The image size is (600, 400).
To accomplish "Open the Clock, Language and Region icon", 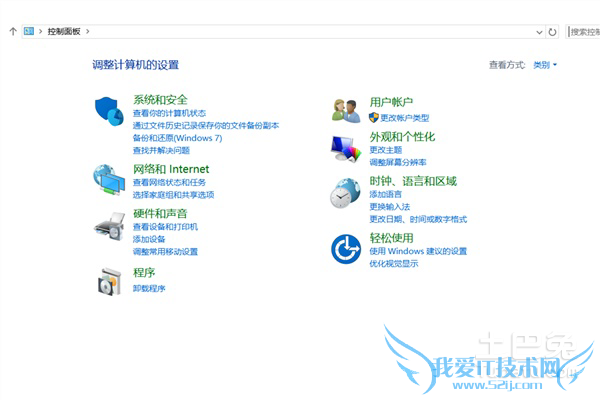I will point(345,193).
